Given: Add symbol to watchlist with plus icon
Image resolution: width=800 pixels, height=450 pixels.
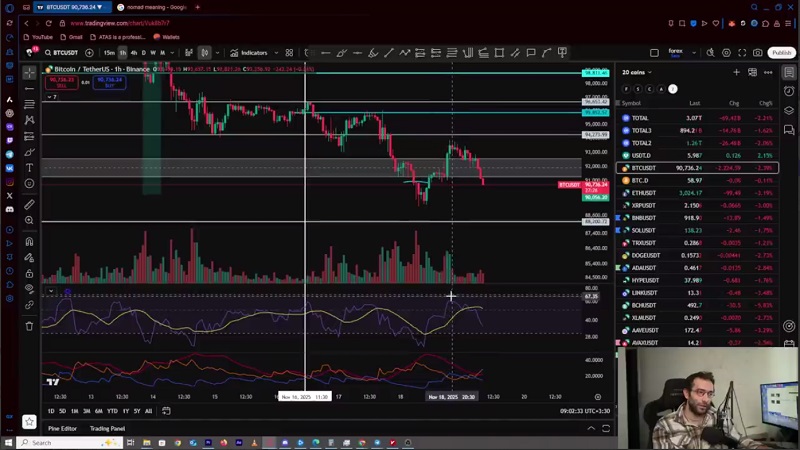Looking at the screenshot, I should point(737,72).
